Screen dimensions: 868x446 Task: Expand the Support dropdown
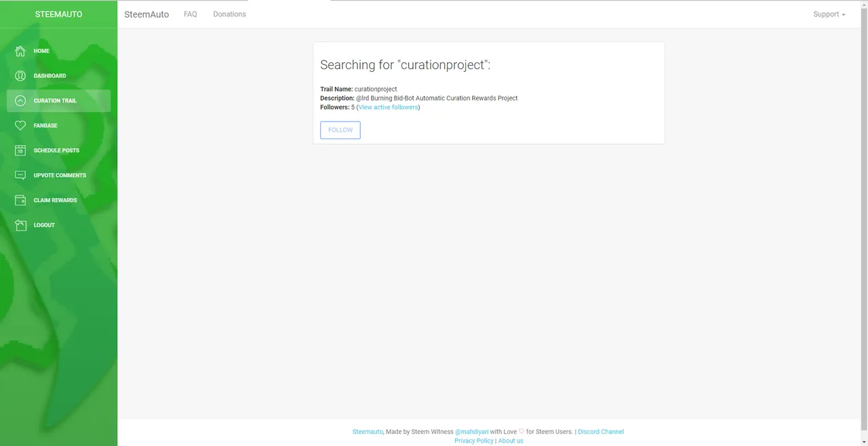[829, 14]
